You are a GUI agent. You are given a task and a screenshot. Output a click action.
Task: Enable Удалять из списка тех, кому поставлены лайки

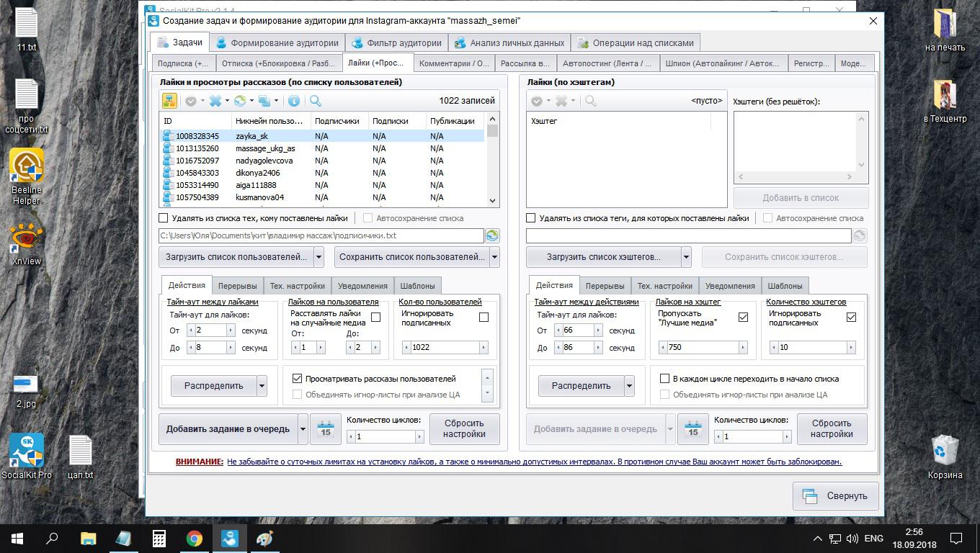(164, 218)
